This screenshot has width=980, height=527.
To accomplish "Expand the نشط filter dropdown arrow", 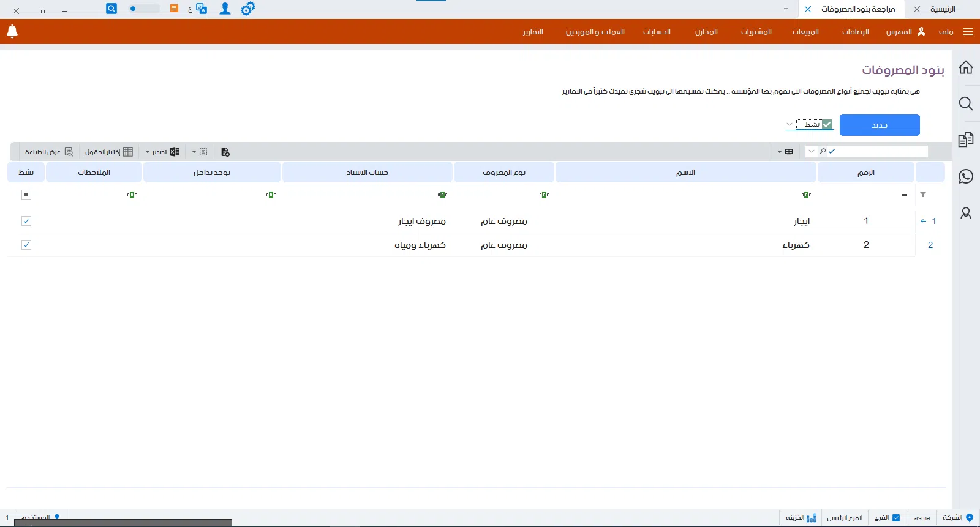I will coord(790,125).
